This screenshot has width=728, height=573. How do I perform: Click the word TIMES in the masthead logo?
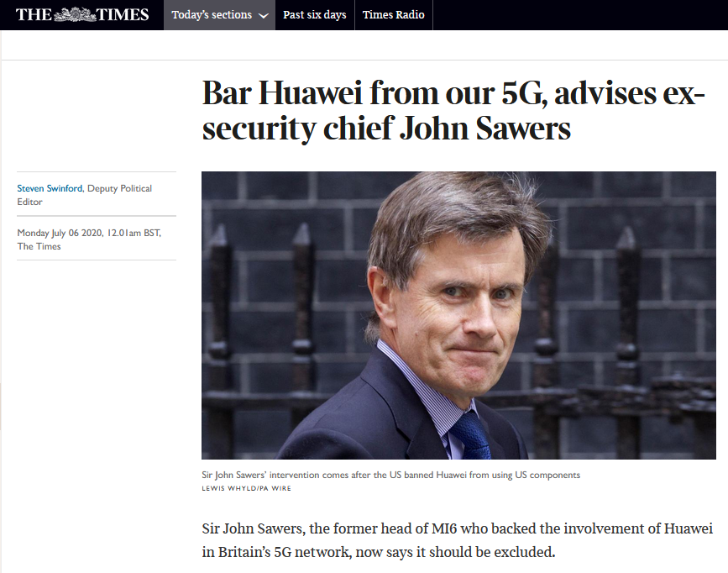pyautogui.click(x=122, y=14)
